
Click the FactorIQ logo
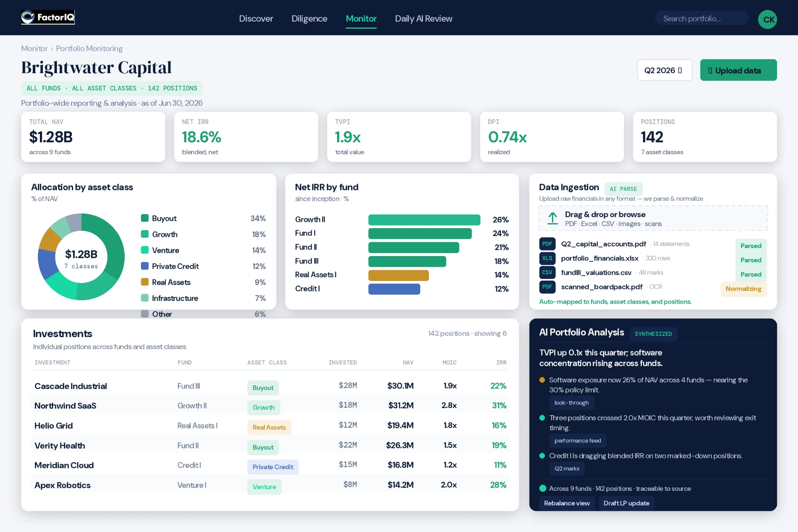pos(48,17)
